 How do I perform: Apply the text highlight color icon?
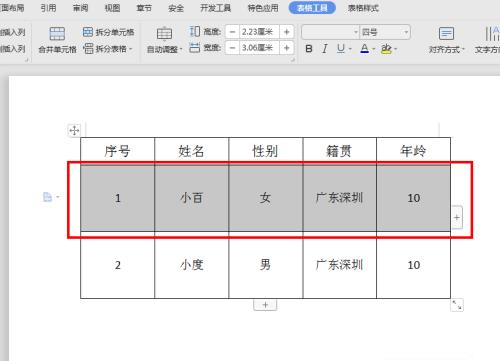click(x=386, y=49)
